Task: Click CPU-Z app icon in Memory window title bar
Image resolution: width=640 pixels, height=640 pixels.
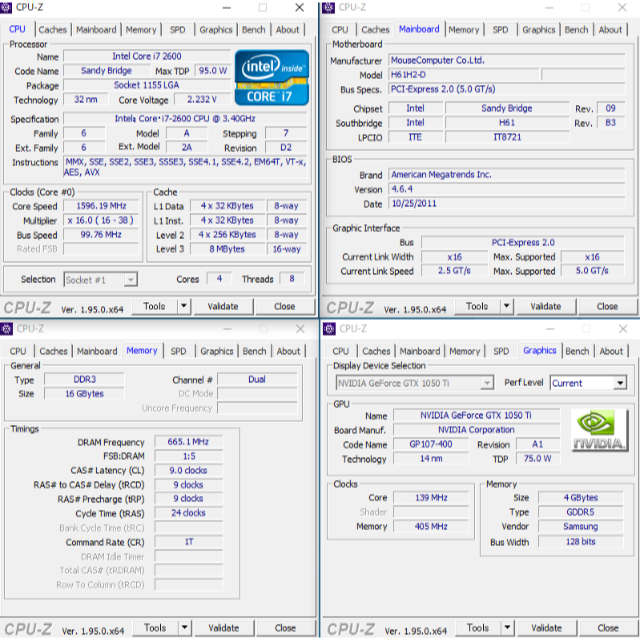Action: (x=6, y=329)
